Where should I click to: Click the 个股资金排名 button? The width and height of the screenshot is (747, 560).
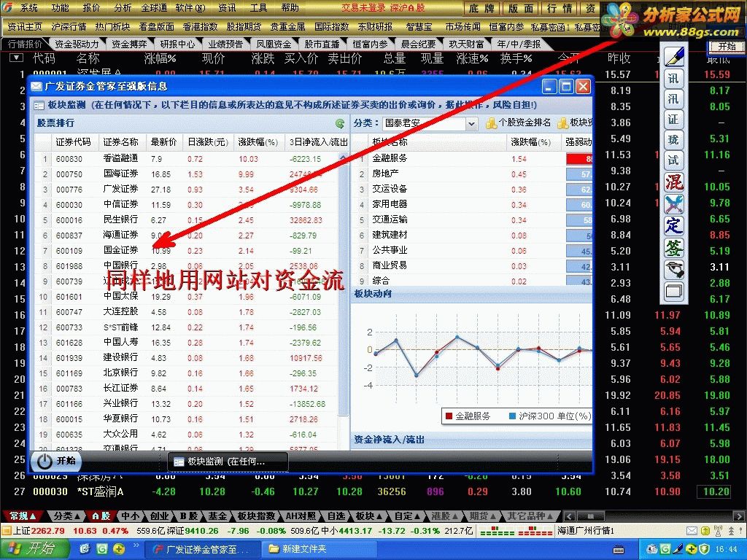coord(519,122)
